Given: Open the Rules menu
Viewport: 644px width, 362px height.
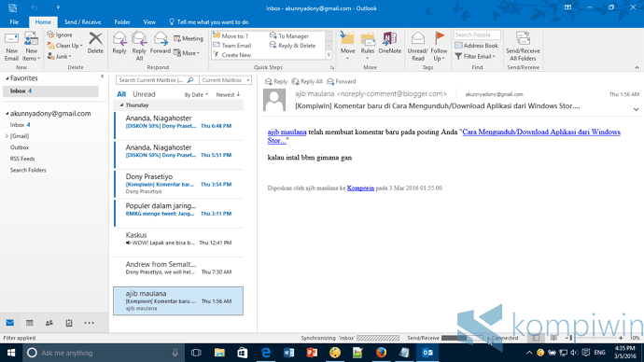Looking at the screenshot, I should [x=368, y=47].
